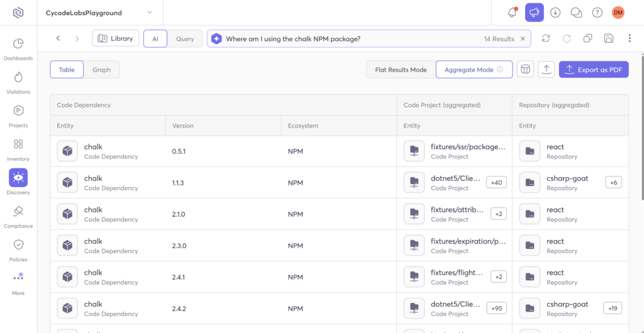This screenshot has width=644, height=333.
Task: Open CycodeLabsPlayground organization dropdown
Action: pos(99,13)
